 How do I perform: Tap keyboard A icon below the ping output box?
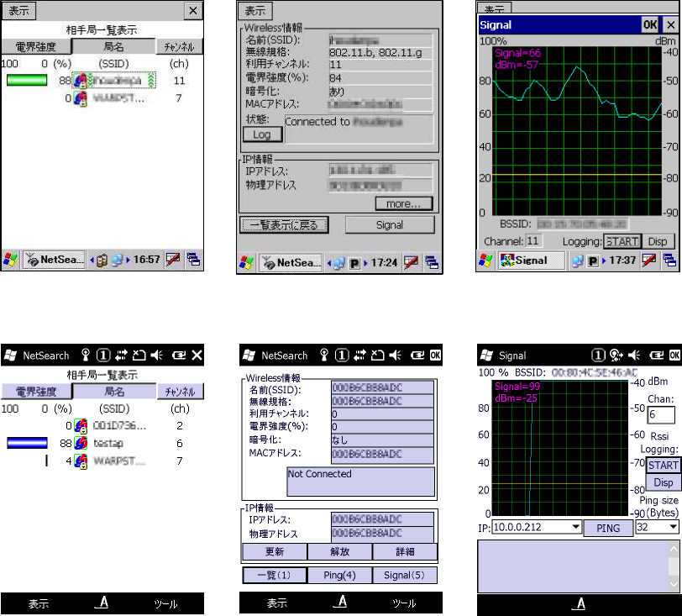click(580, 605)
